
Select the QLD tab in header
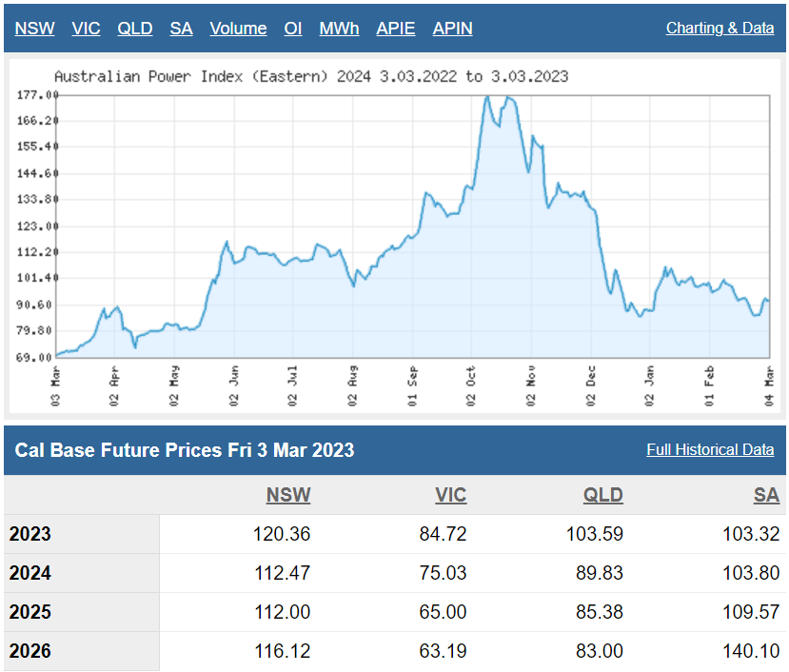point(134,29)
